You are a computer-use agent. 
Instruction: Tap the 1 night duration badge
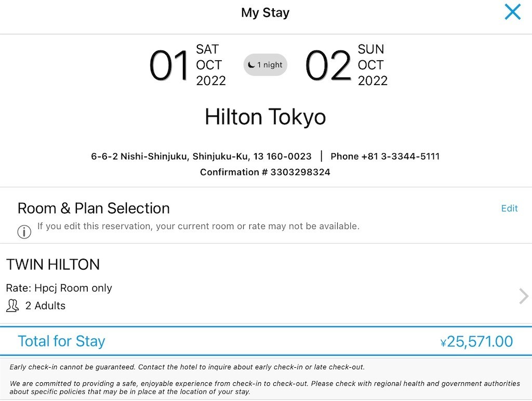tap(265, 64)
